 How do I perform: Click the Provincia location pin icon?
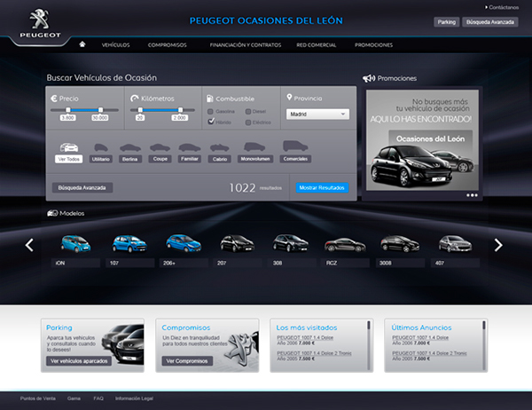(289, 98)
